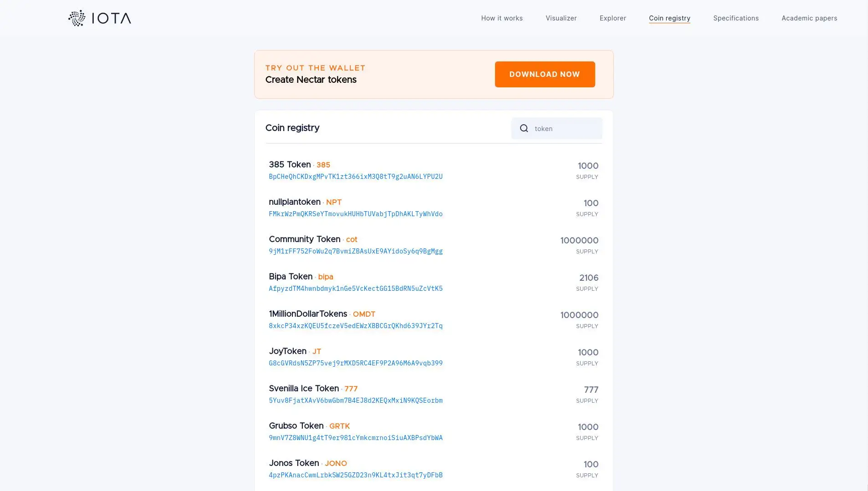Image resolution: width=868 pixels, height=491 pixels.
Task: Open nullplantoken address starting FMkrWz
Action: coord(356,214)
